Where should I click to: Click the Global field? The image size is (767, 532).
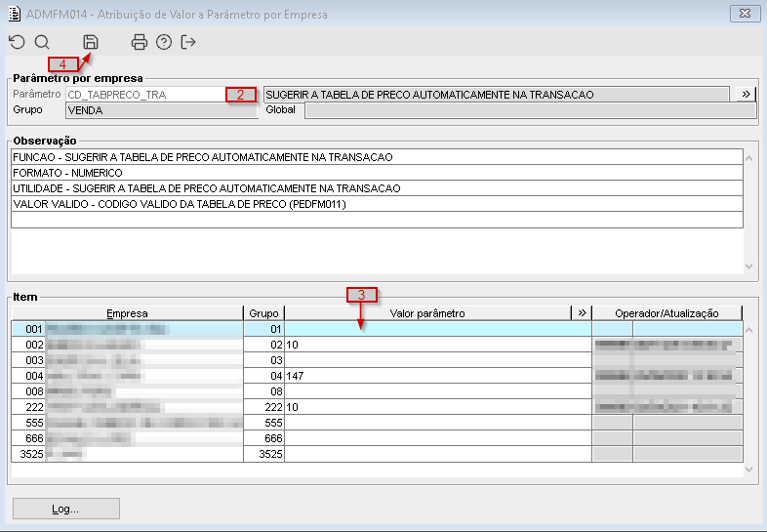pos(530,110)
